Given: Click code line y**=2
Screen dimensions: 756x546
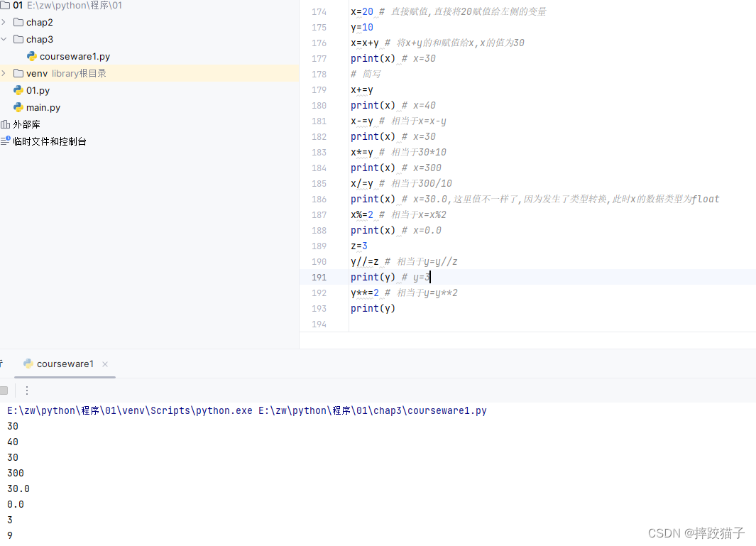Looking at the screenshot, I should tap(364, 293).
